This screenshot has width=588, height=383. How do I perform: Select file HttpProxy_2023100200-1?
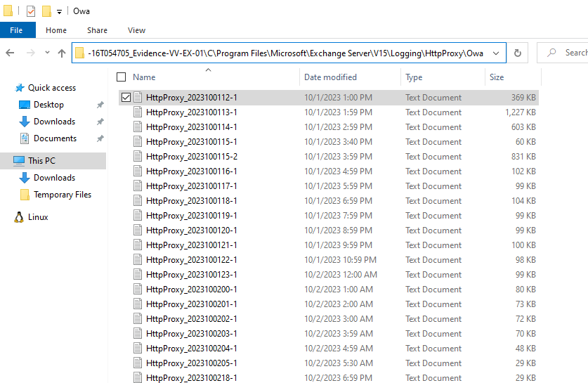click(192, 290)
